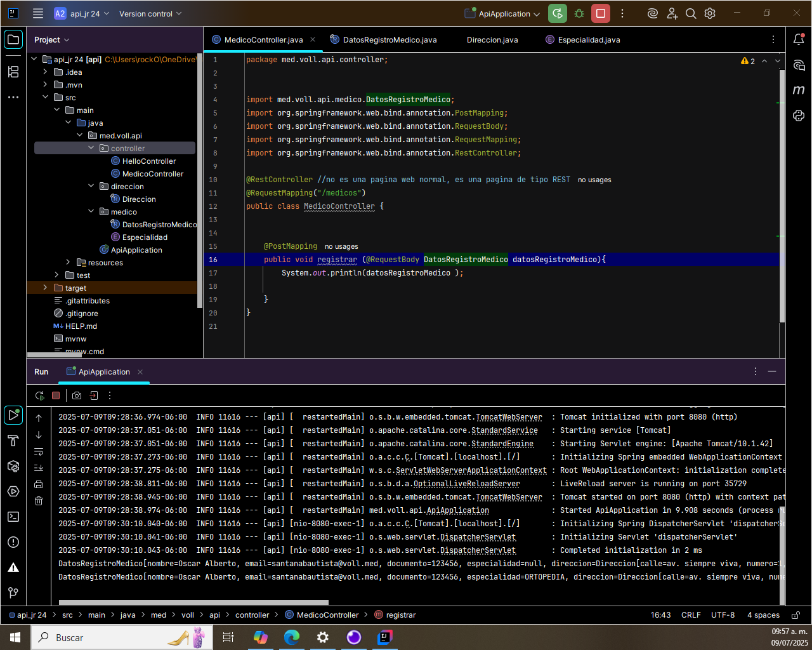Screen dimensions: 812x650
Task: Open Code With Me add-user icon
Action: click(672, 13)
